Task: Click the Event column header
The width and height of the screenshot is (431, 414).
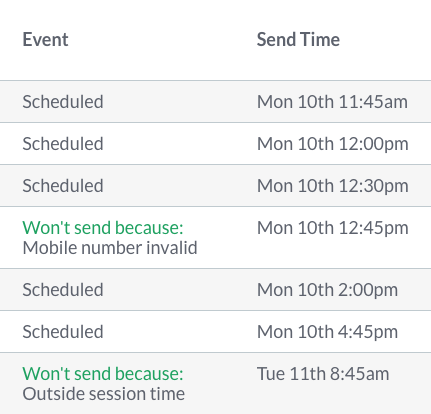Action: 45,40
